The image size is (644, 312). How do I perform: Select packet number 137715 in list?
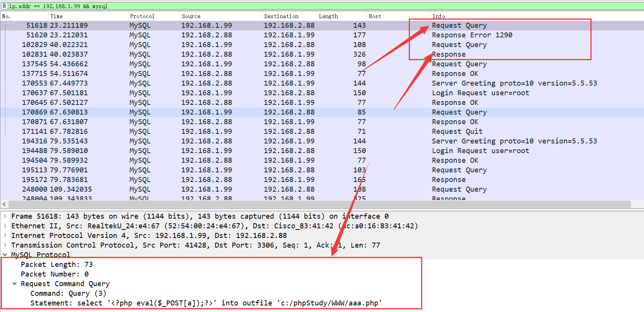point(322,74)
